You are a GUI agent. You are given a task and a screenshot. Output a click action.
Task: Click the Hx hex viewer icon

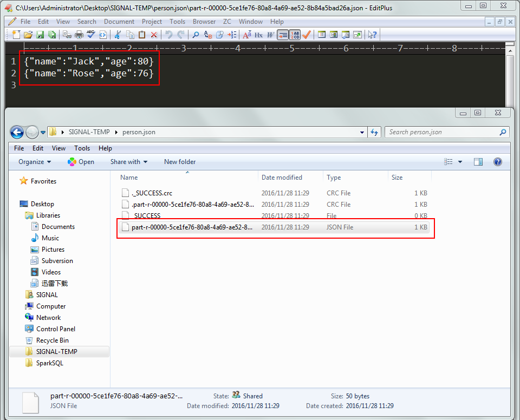coord(259,35)
